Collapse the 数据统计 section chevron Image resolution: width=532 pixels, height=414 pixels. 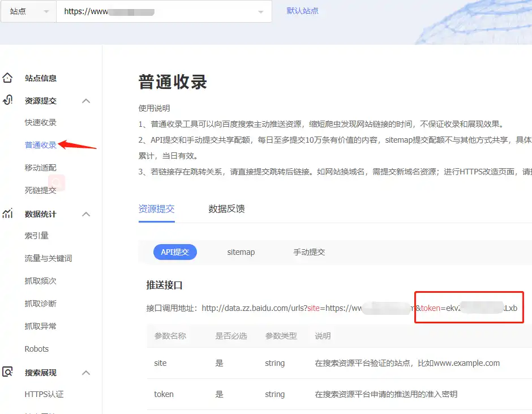(86, 214)
